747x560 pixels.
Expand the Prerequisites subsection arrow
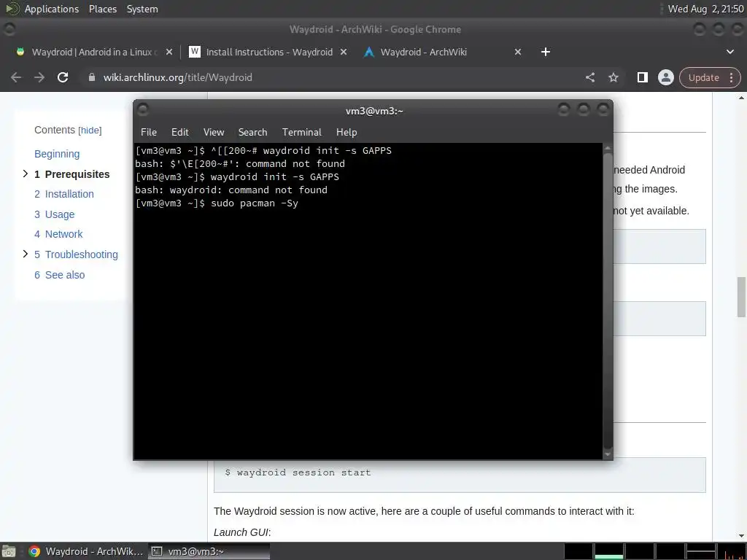[x=26, y=174]
